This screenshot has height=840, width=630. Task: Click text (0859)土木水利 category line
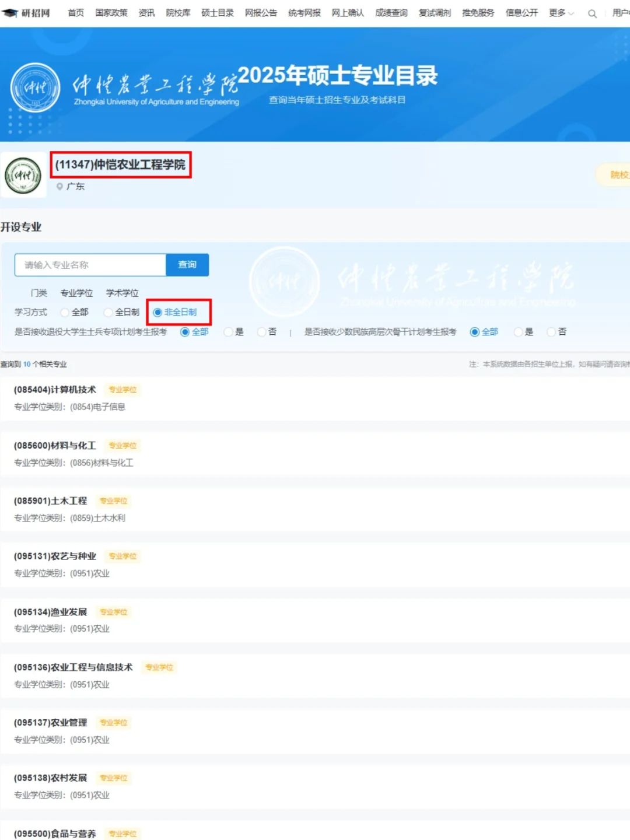point(97,518)
